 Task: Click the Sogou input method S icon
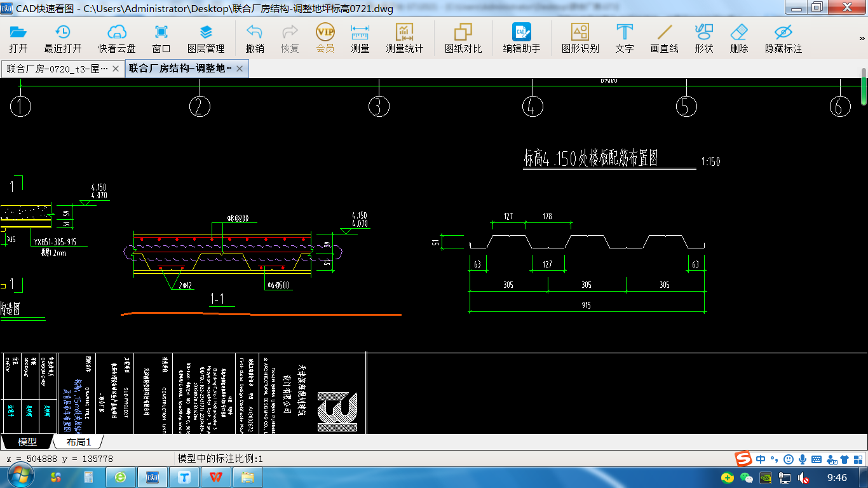(x=743, y=459)
